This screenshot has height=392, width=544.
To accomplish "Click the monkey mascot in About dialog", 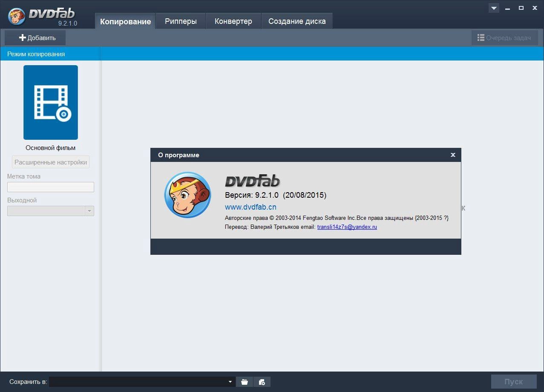I will 187,195.
